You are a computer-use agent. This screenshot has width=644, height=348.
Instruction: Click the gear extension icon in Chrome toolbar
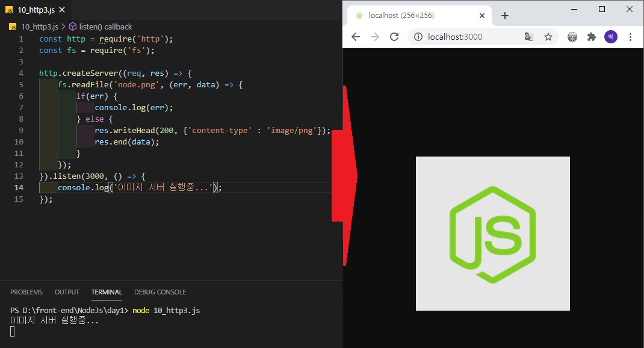point(572,37)
